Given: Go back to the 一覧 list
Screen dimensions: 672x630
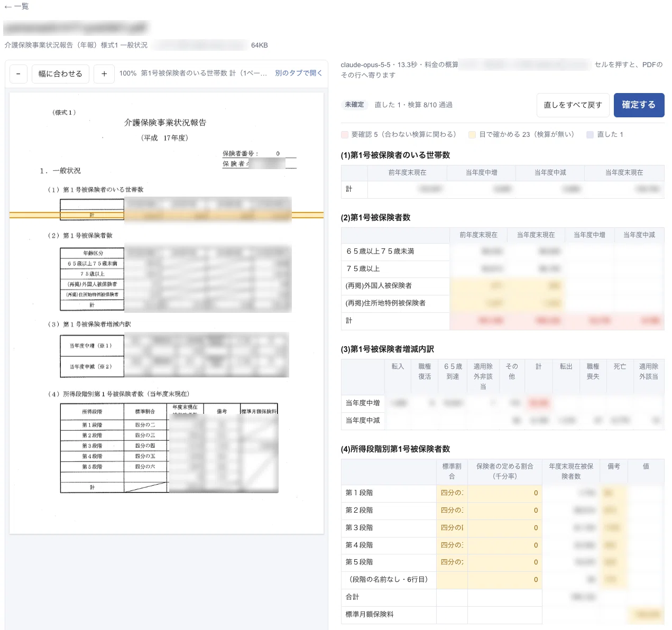Looking at the screenshot, I should click(16, 6).
